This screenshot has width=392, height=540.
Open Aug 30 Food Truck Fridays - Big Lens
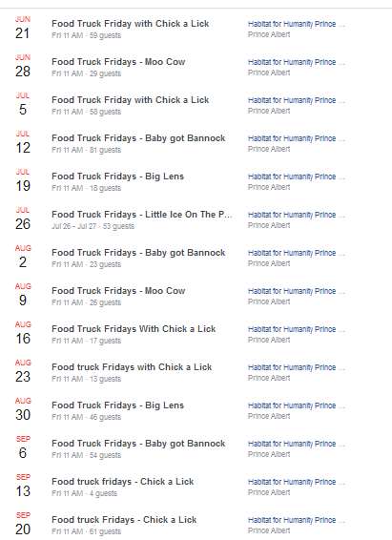[117, 405]
